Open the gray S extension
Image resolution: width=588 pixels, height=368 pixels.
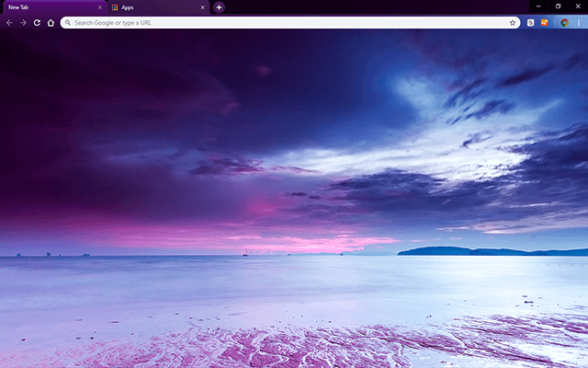pyautogui.click(x=532, y=22)
